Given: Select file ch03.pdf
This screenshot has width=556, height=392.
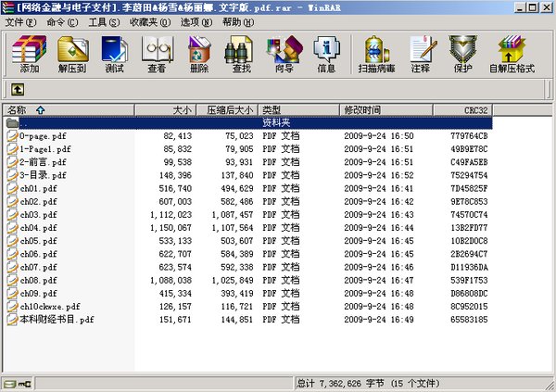Looking at the screenshot, I should (x=38, y=215).
